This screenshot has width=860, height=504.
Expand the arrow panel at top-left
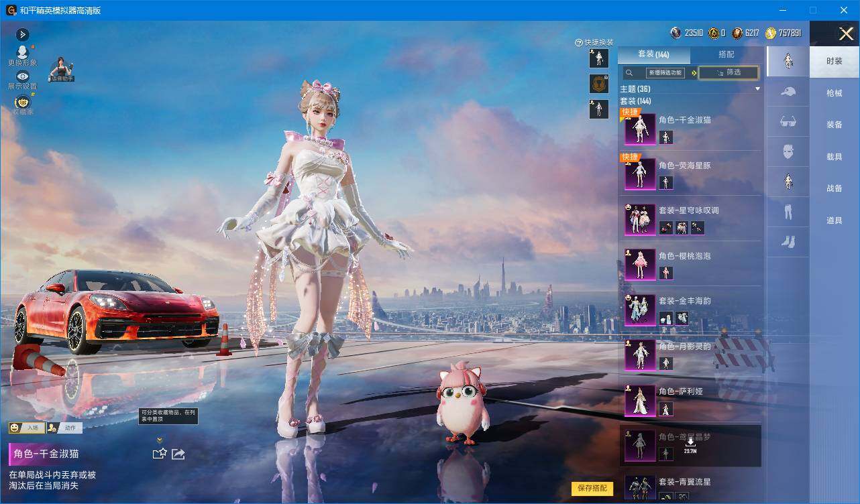tap(22, 34)
